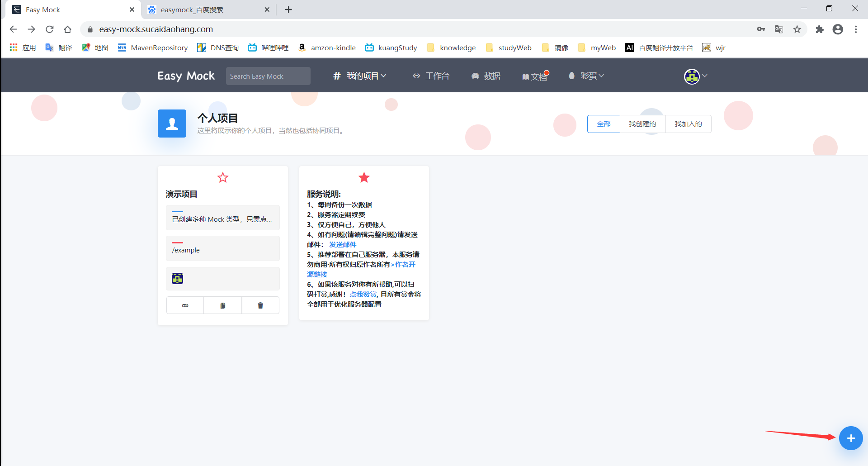Screen dimensions: 868x466
Task: Click the copy icon on the demo project card
Action: [222, 305]
